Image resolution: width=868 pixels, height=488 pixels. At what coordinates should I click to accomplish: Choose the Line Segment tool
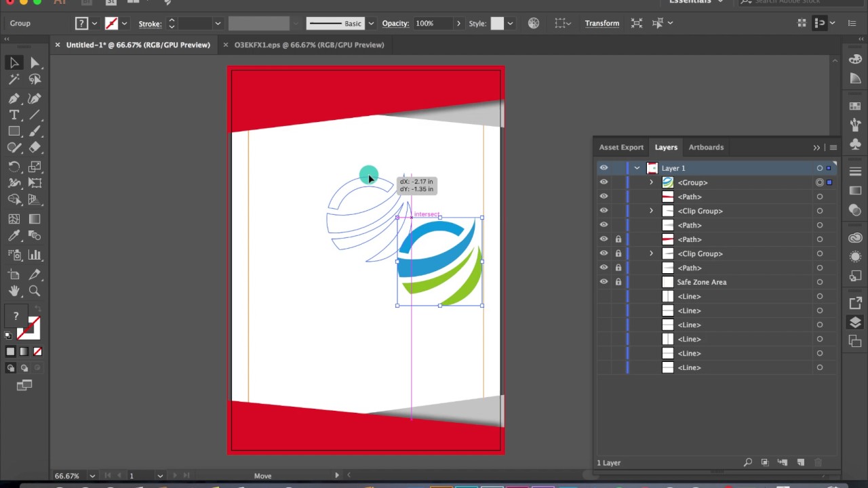[35, 115]
